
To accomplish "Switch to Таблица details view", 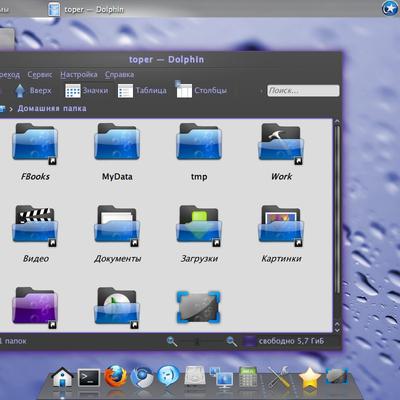I will 142,90.
